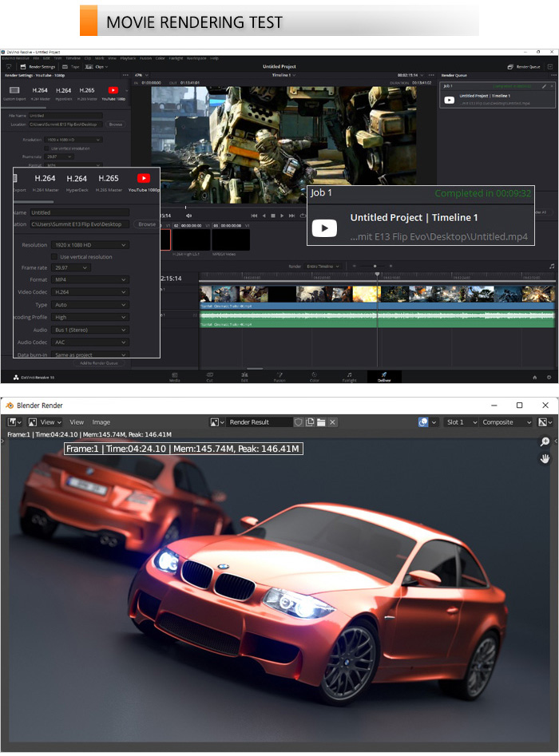Select the green audio clip on the timeline
This screenshot has height=756, width=559.
377,319
